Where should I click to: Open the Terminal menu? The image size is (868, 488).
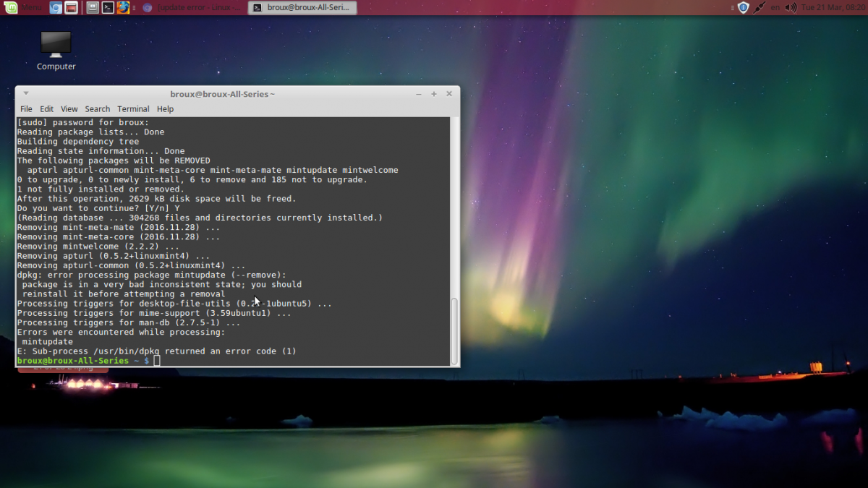point(133,109)
